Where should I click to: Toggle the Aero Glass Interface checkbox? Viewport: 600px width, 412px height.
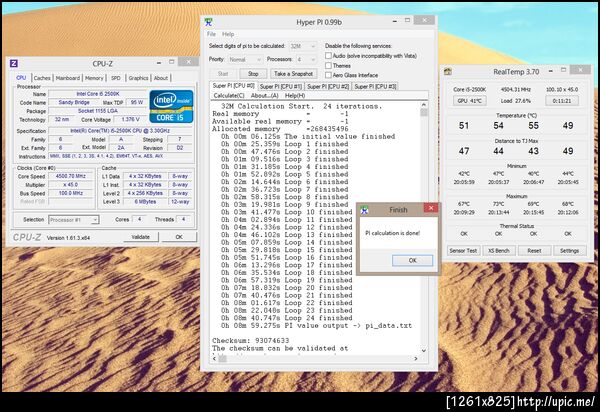coord(328,75)
